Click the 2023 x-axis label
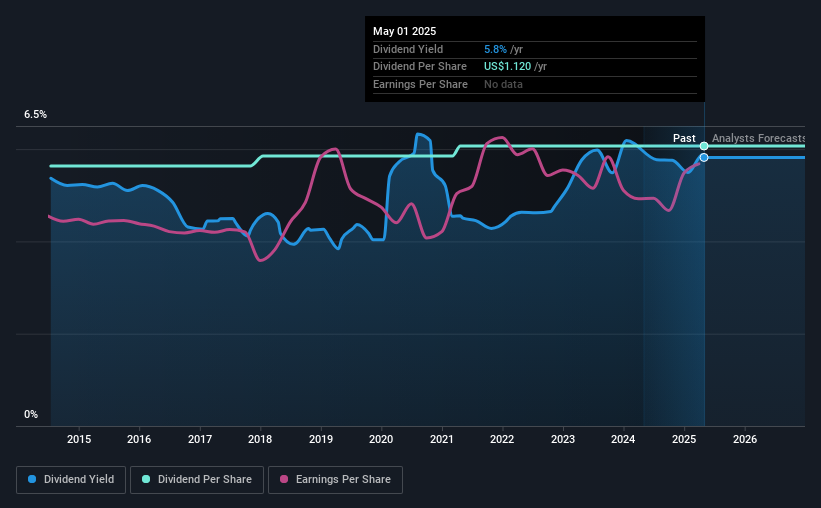 tap(563, 439)
